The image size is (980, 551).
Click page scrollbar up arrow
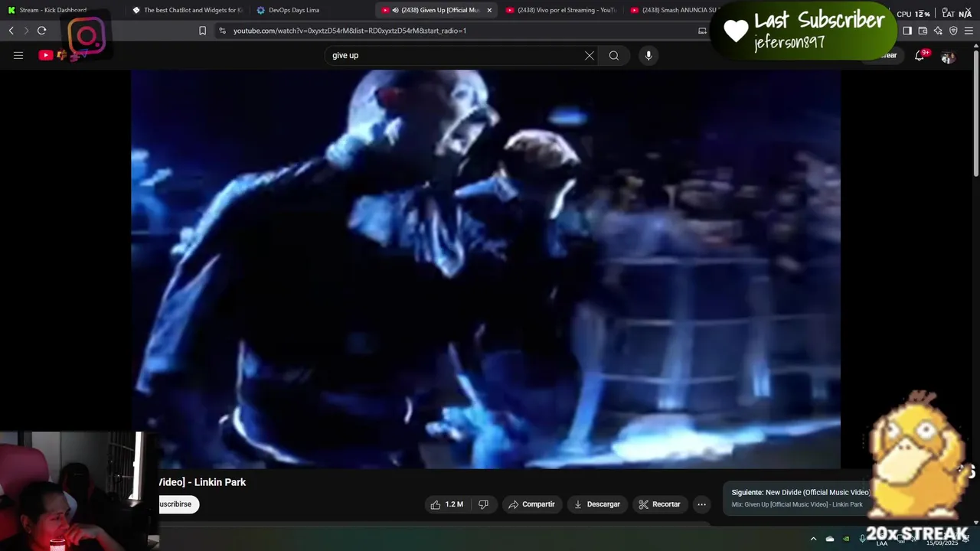tap(975, 46)
